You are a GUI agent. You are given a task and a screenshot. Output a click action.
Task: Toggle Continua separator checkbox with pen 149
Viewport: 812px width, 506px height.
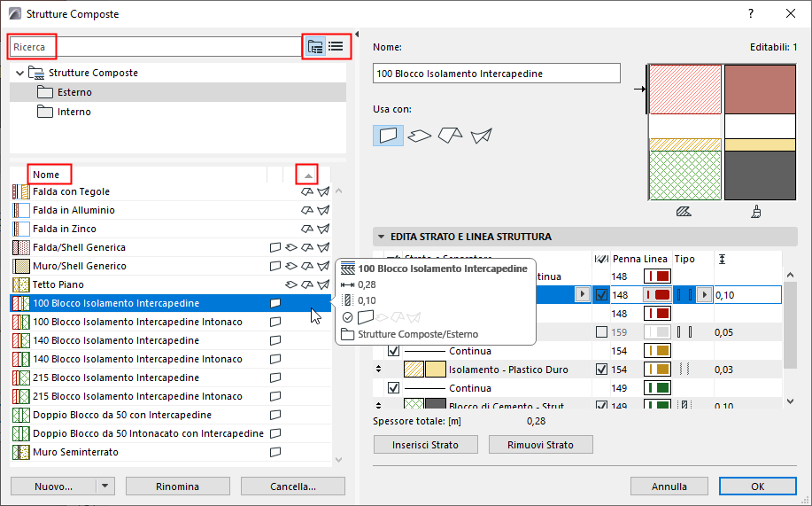click(393, 388)
